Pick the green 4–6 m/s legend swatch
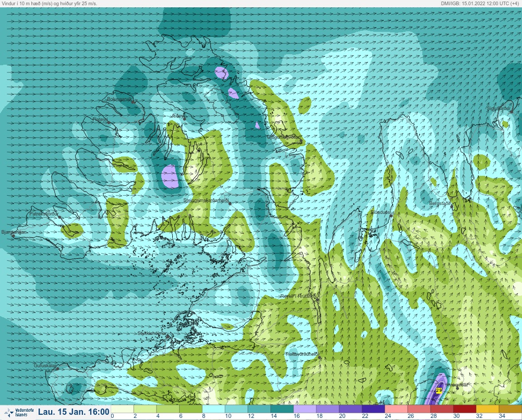 168,409
